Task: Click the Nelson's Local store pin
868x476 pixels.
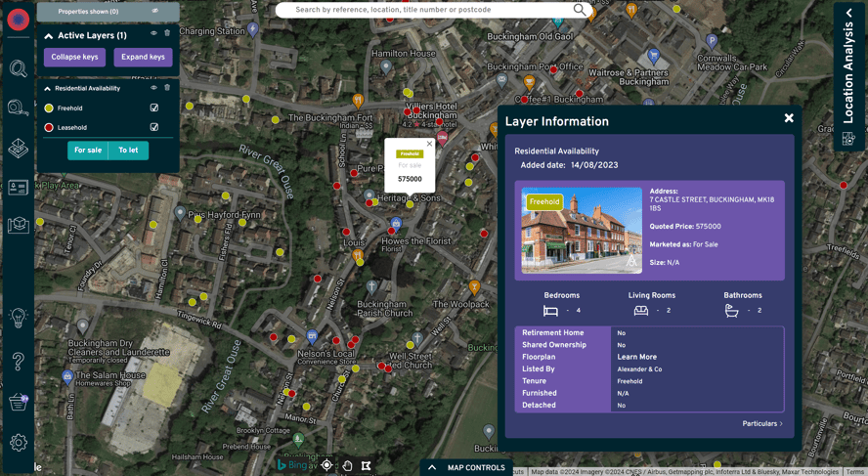Action: tap(312, 336)
